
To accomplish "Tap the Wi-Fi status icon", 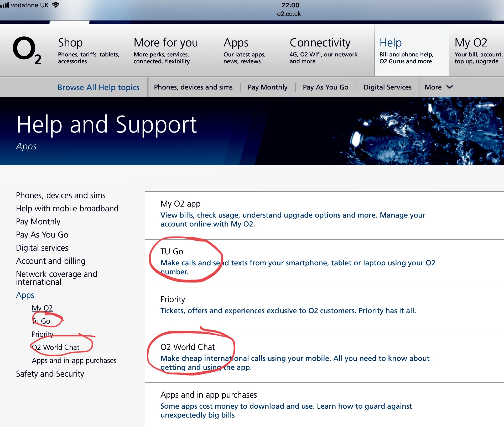I will click(x=56, y=5).
